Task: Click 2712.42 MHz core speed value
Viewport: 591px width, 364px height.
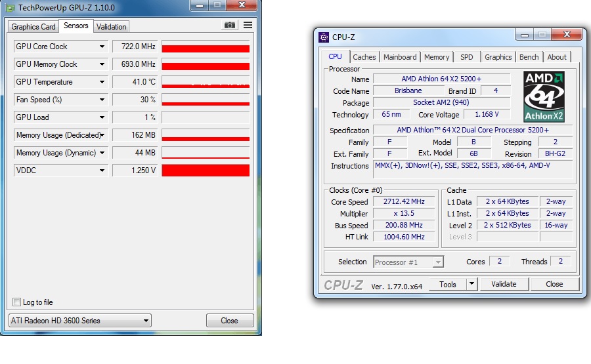Action: (x=404, y=201)
